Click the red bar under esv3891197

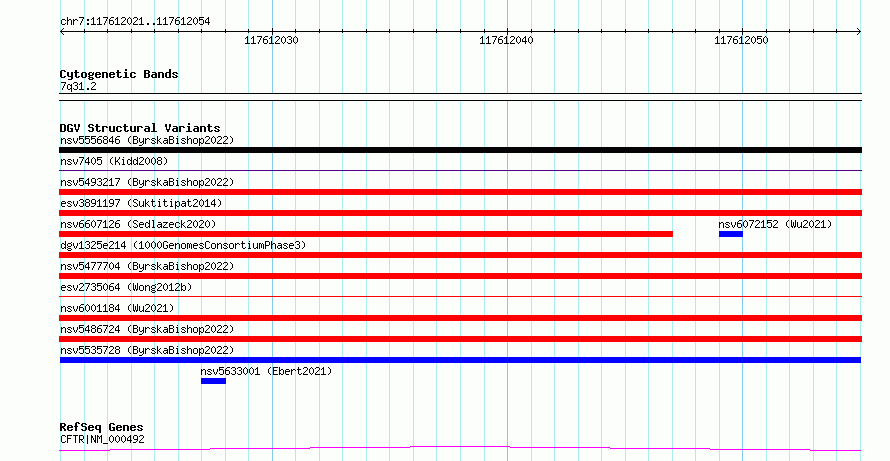point(460,213)
